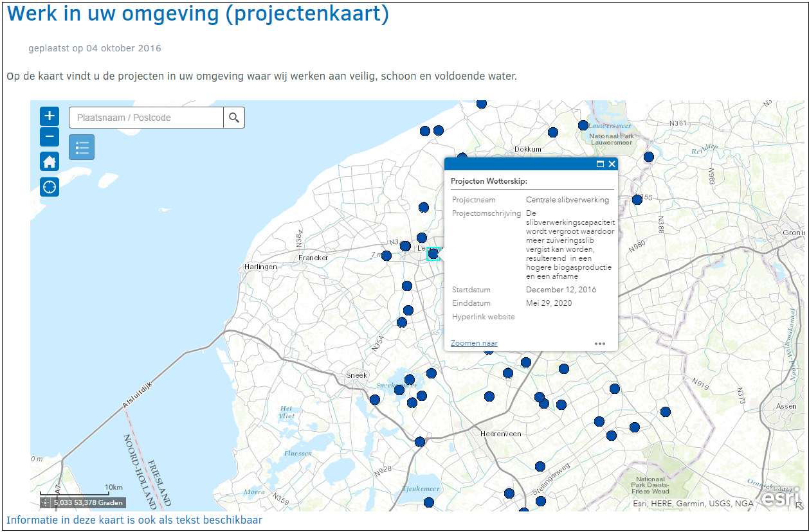The image size is (809, 532).
Task: Zoom in with the plus button
Action: coord(50,116)
